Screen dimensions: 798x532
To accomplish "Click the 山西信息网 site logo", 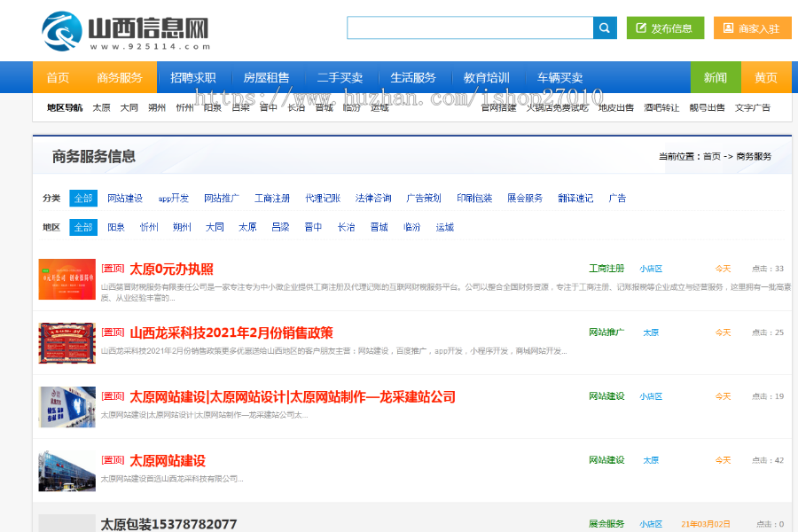I will point(125,31).
